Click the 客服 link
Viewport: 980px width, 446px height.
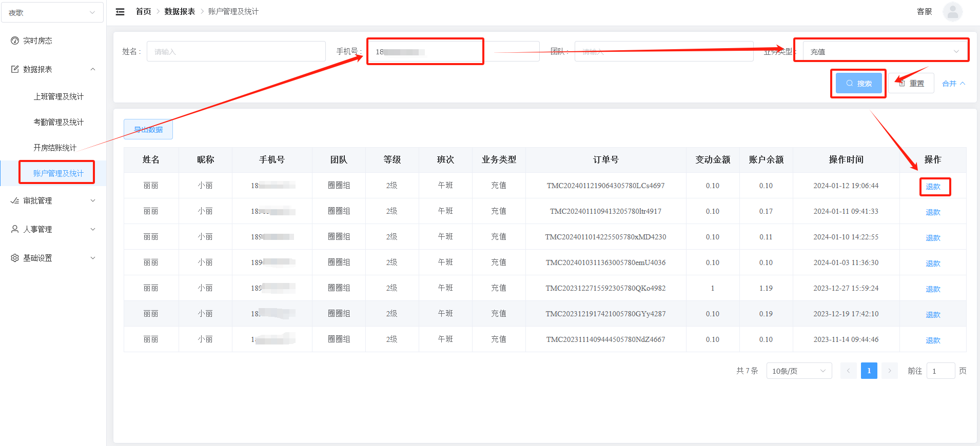(925, 11)
